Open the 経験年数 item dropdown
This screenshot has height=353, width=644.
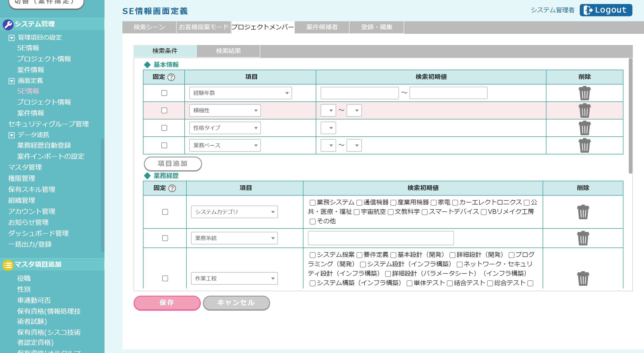pos(240,93)
